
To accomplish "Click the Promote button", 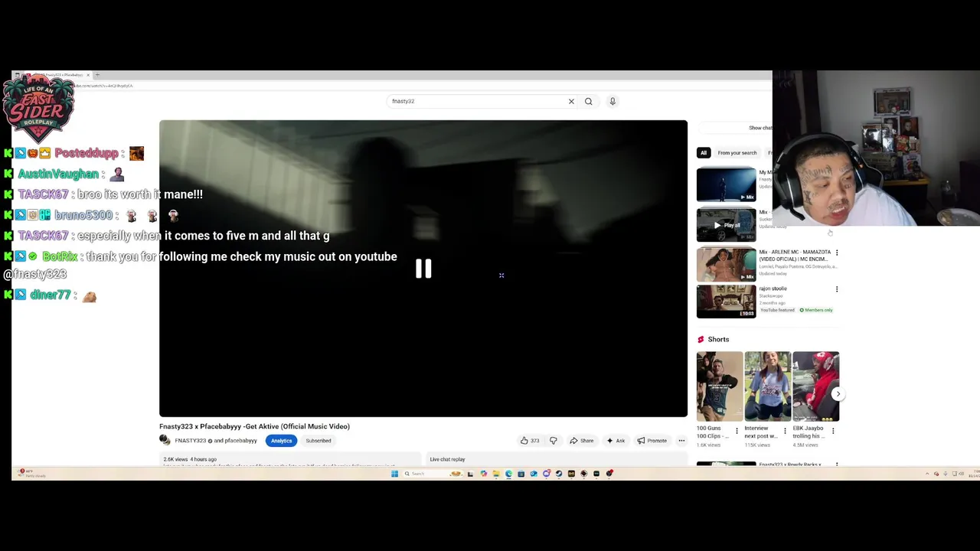I will click(652, 441).
